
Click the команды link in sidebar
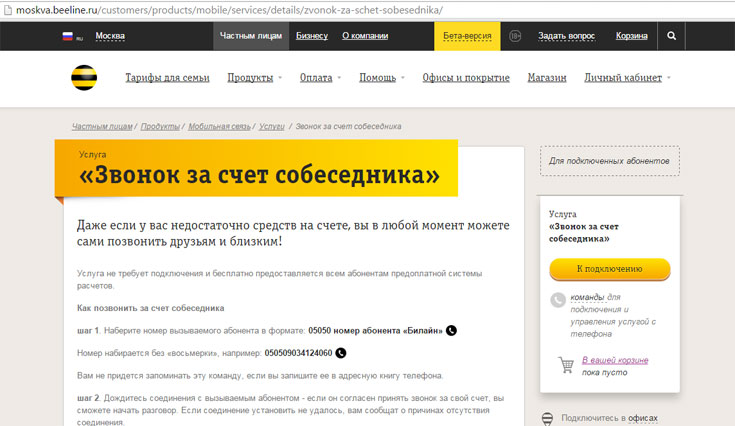pyautogui.click(x=587, y=297)
